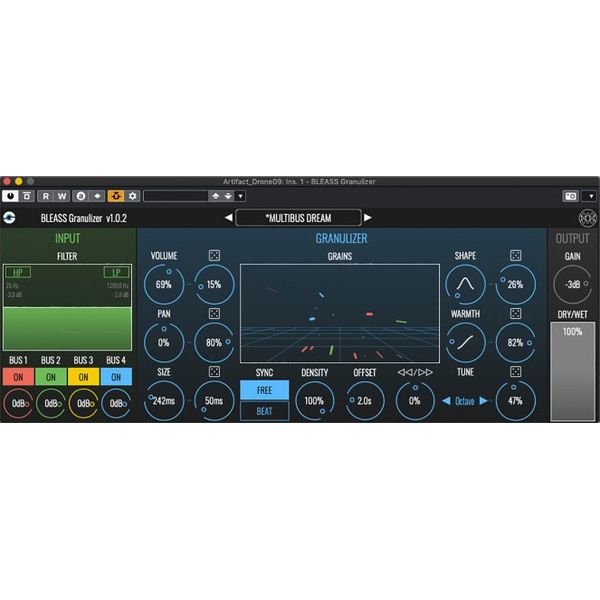Click the OFFSET knob showing 2.0s

point(364,401)
